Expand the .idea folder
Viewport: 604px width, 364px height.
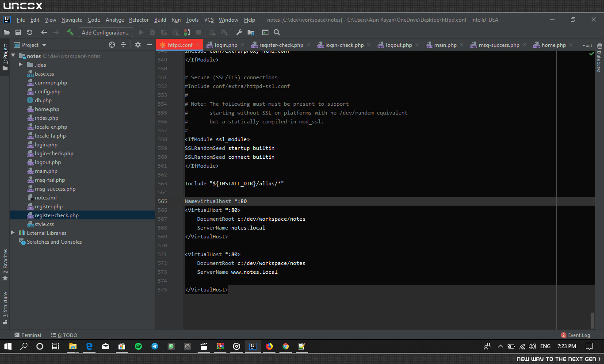pyautogui.click(x=21, y=65)
